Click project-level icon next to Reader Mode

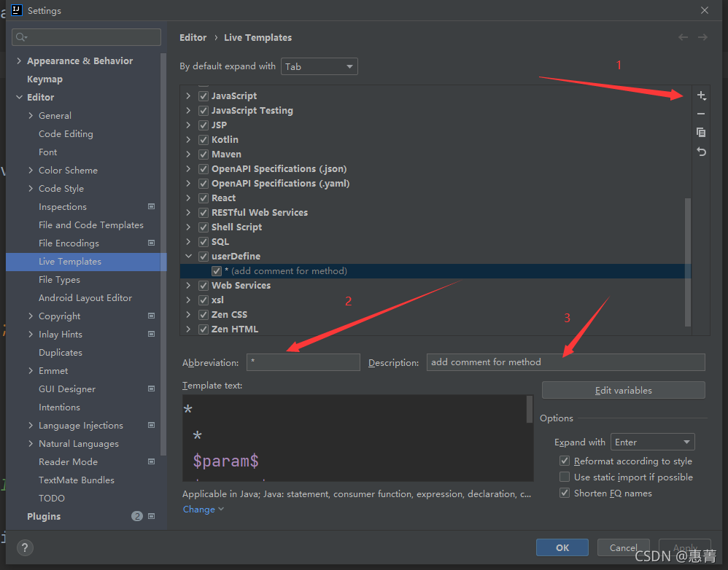[151, 461]
